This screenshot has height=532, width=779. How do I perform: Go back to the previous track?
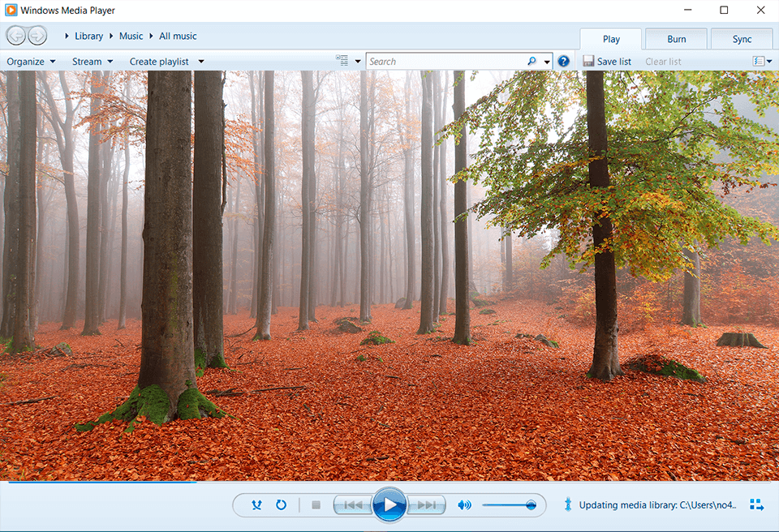coord(353,504)
